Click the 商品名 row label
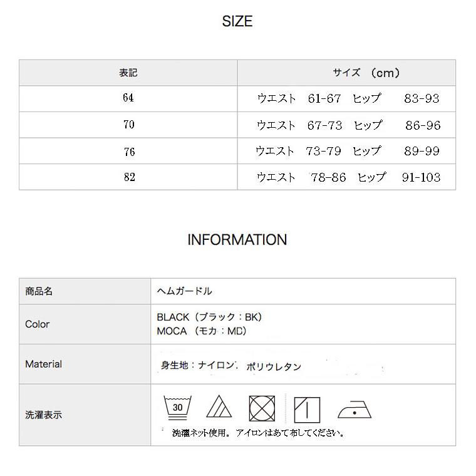 [x=39, y=291]
